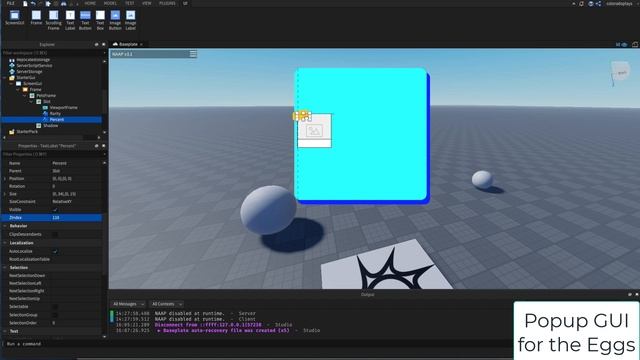Undock the Explorer panel

click(x=97, y=44)
